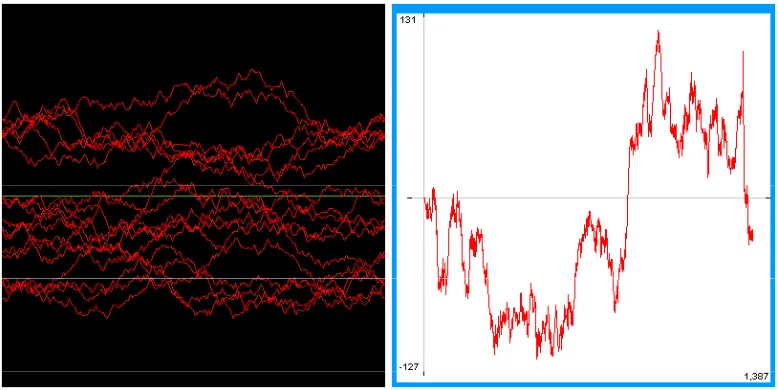Click the final endpoint of the red walk line
This screenshot has width=778, height=390.
coord(753,237)
